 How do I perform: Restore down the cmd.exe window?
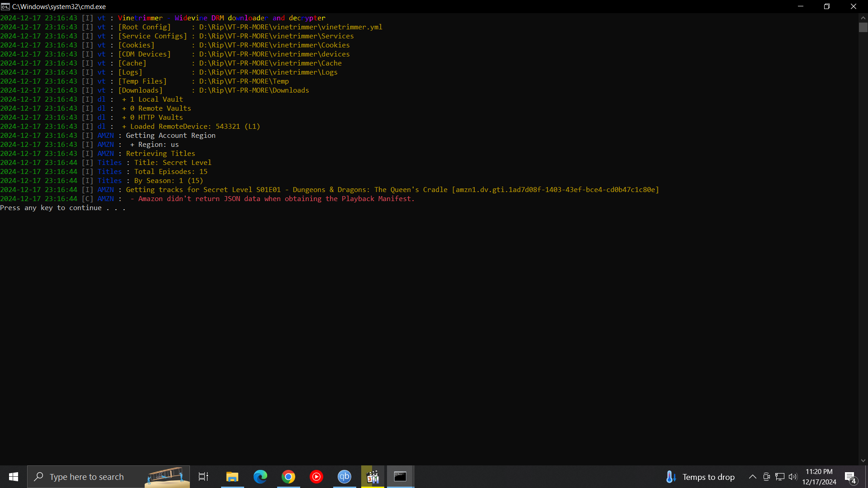[827, 6]
